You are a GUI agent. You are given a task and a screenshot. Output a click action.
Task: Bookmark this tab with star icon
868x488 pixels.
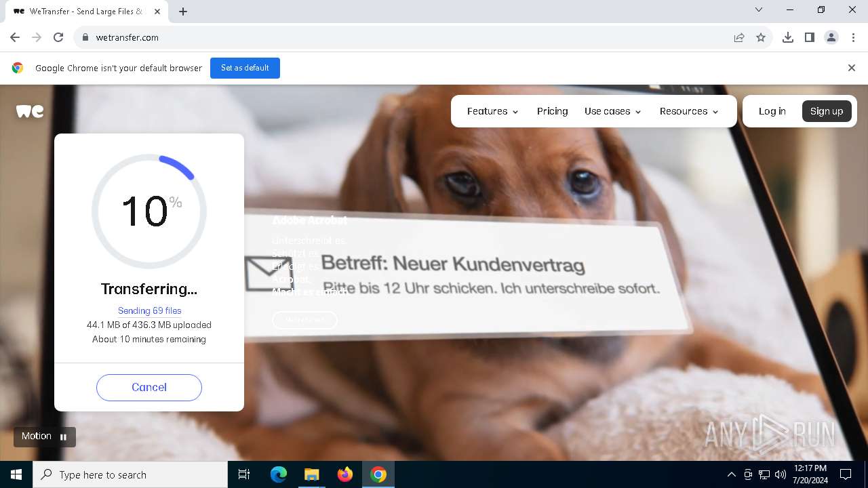pos(761,37)
